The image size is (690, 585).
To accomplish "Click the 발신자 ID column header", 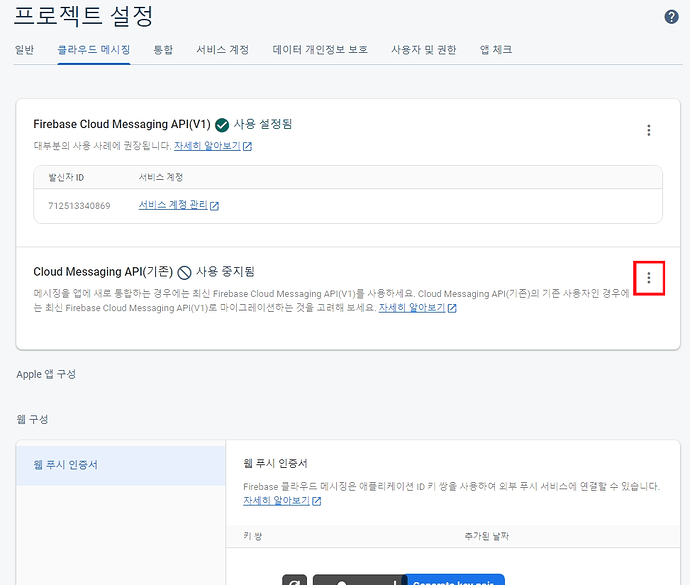I will click(x=66, y=177).
